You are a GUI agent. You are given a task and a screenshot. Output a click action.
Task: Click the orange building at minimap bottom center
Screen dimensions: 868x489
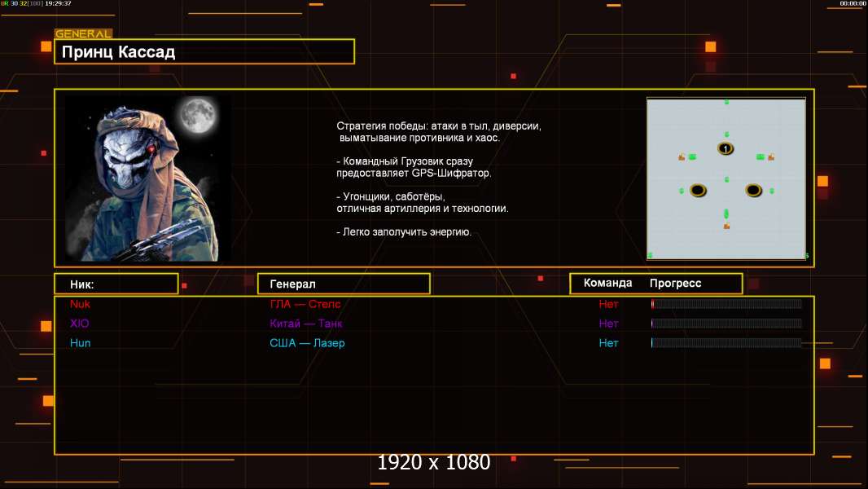coord(726,226)
